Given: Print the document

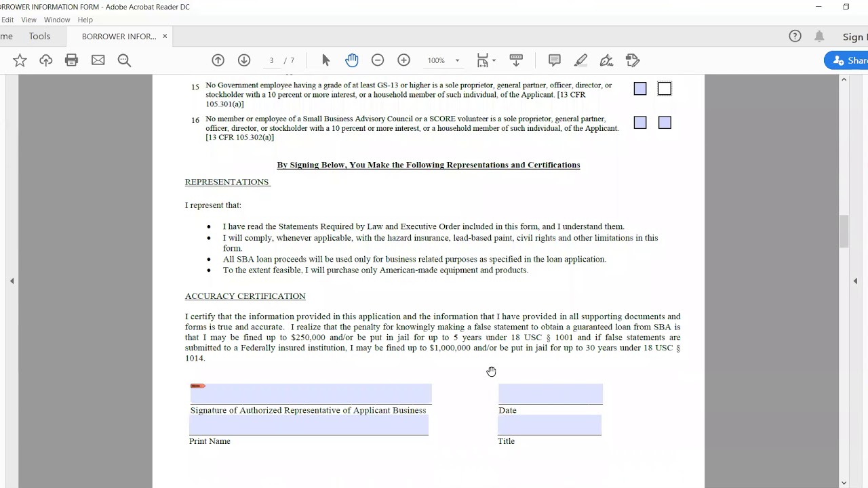Looking at the screenshot, I should [x=71, y=60].
